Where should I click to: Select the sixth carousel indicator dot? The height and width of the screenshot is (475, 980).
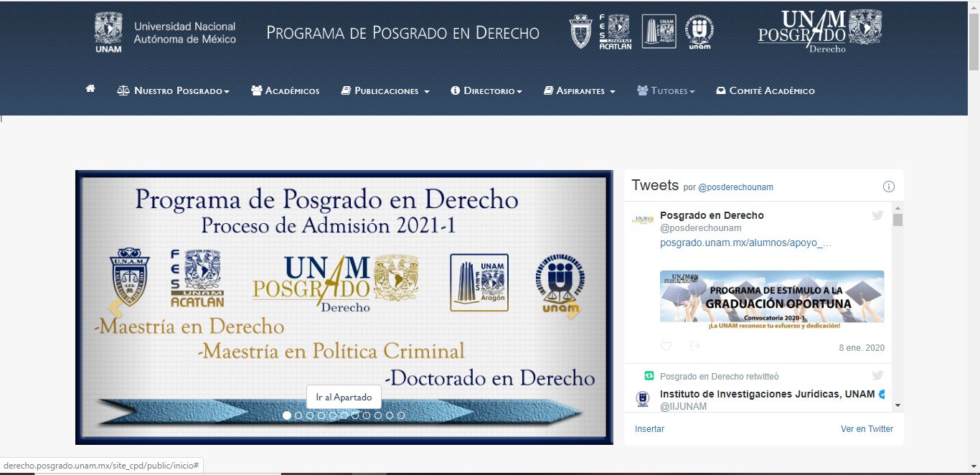pyautogui.click(x=344, y=415)
